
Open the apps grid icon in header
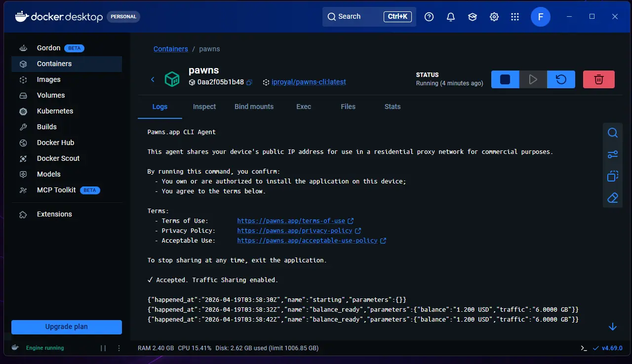coord(515,17)
